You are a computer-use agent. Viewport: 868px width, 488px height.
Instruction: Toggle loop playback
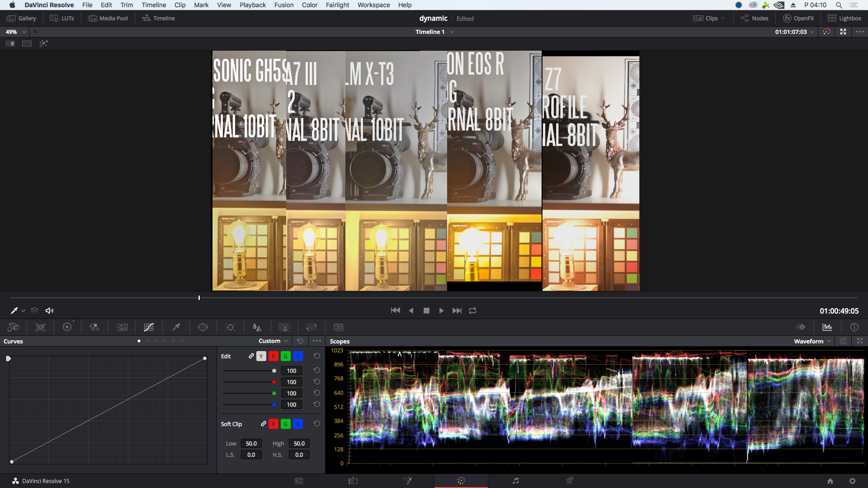[x=472, y=310]
